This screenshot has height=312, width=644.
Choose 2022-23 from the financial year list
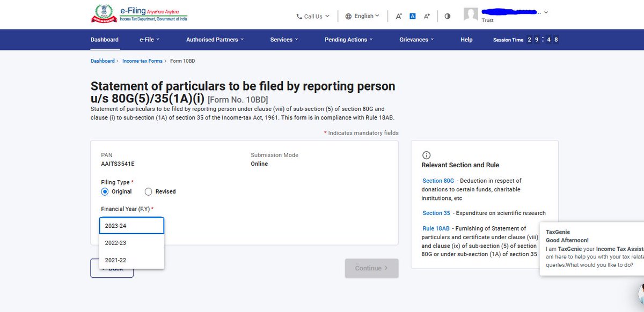[x=131, y=243]
